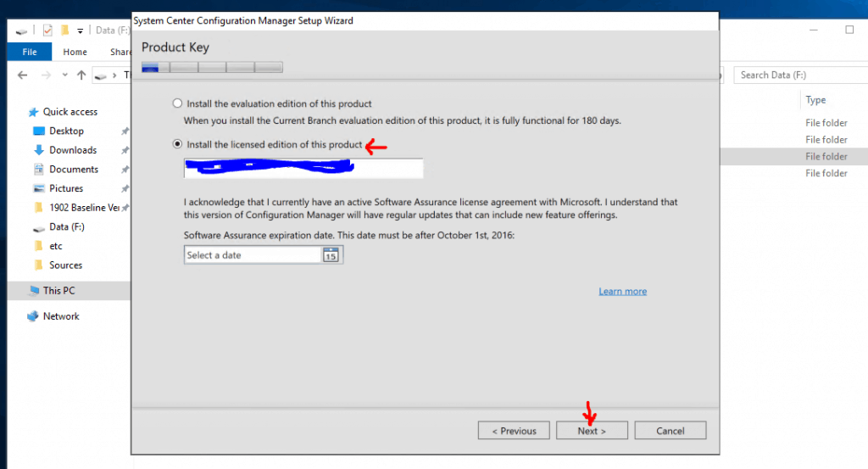Click the Previous button in wizard
The height and width of the screenshot is (469, 868).
[514, 430]
